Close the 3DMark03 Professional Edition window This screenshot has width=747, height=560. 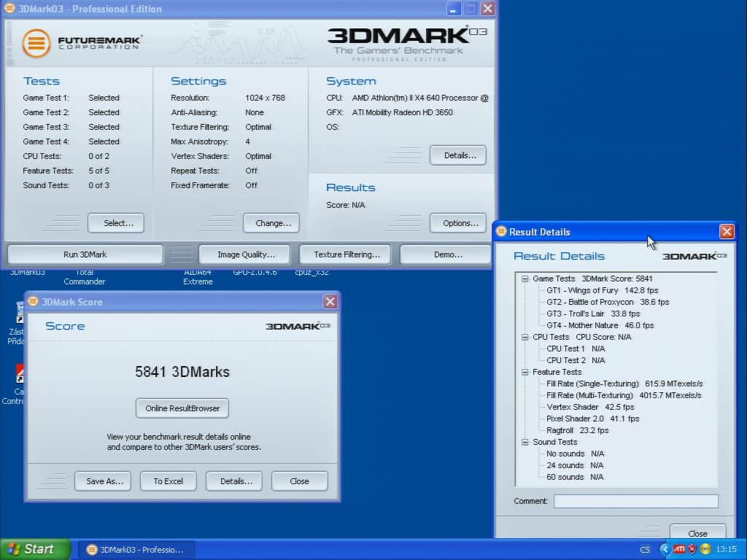(487, 9)
